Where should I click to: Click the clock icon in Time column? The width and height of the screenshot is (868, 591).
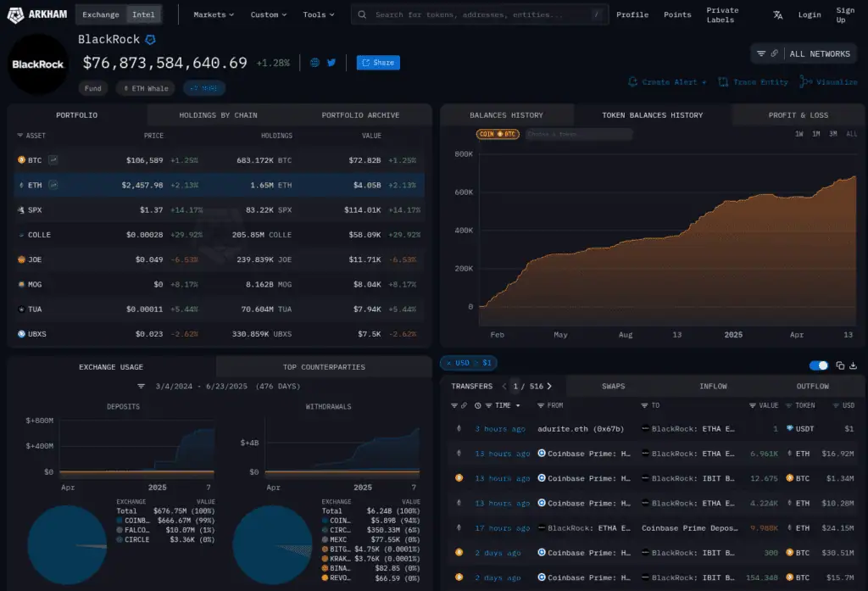pyautogui.click(x=478, y=405)
